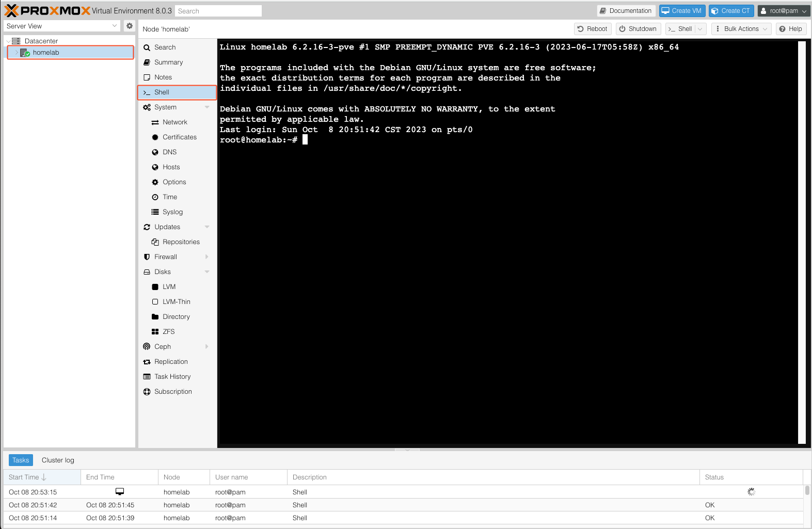Sort by User name column header
This screenshot has height=529, width=812.
tap(248, 477)
